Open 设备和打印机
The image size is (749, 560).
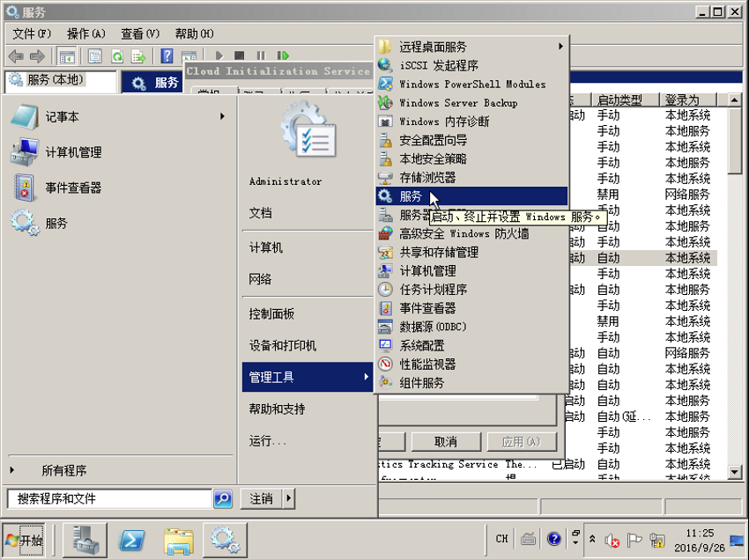coord(282,345)
